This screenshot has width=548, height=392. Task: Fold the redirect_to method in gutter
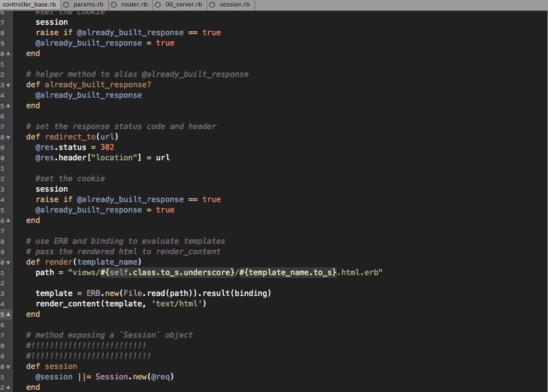click(8, 137)
